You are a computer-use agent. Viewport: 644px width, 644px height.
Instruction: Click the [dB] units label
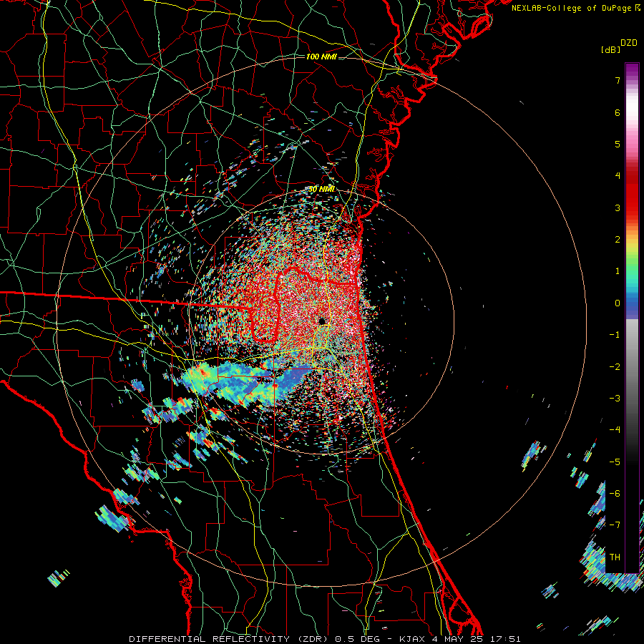point(611,49)
